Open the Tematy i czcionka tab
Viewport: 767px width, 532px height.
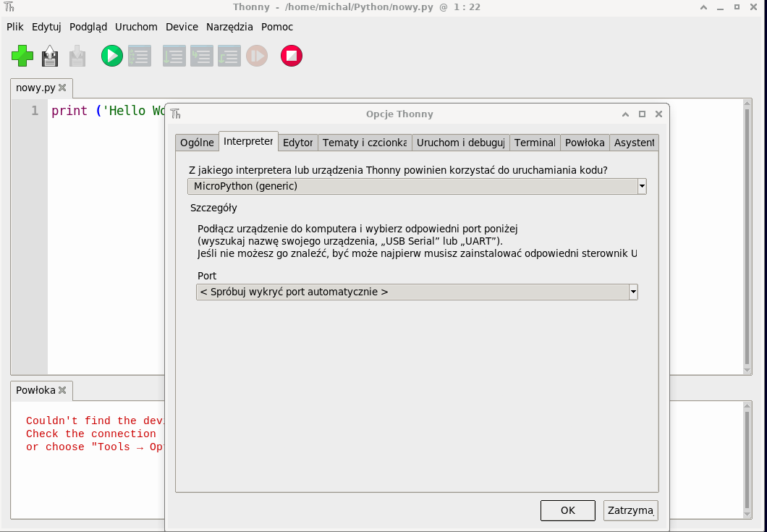pos(365,143)
